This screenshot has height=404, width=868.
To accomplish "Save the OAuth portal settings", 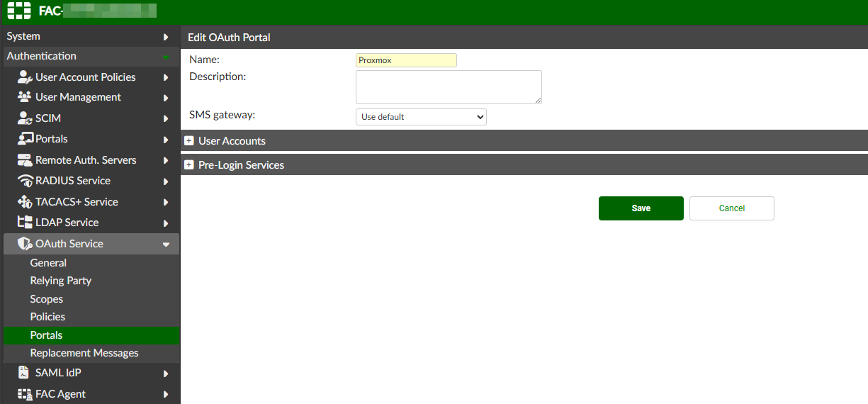I will [641, 208].
